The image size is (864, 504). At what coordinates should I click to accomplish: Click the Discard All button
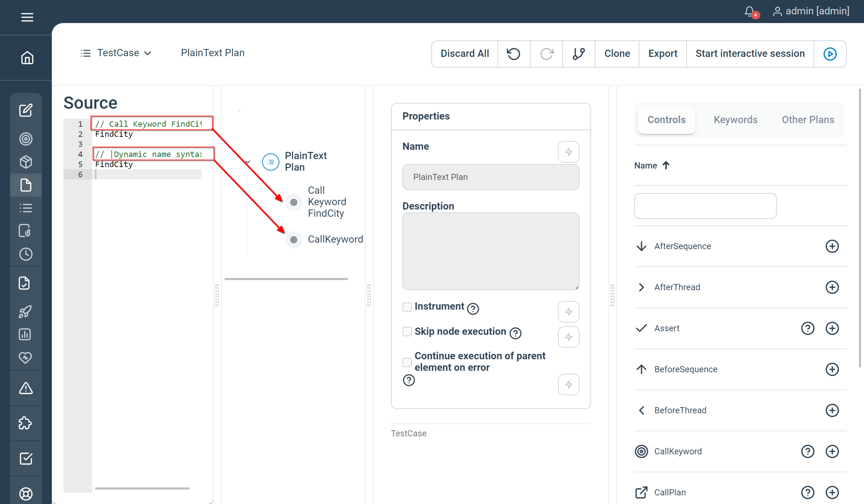[465, 53]
